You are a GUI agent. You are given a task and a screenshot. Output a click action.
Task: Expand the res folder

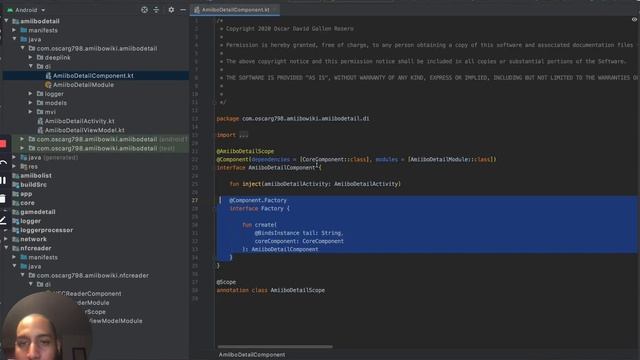tap(14, 166)
